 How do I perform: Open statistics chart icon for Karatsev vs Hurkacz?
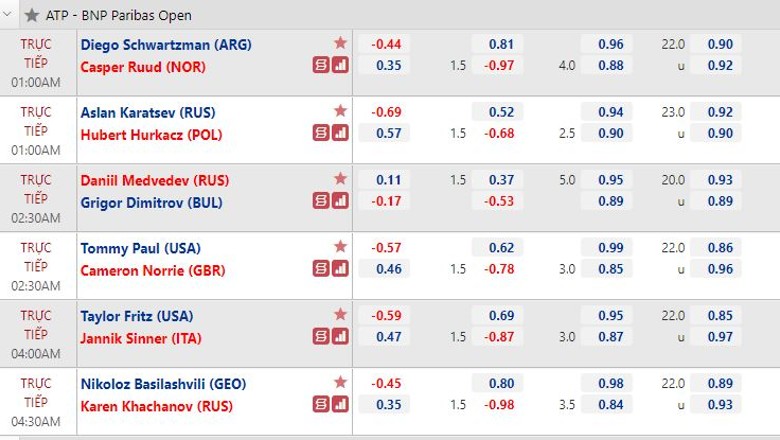pos(340,133)
